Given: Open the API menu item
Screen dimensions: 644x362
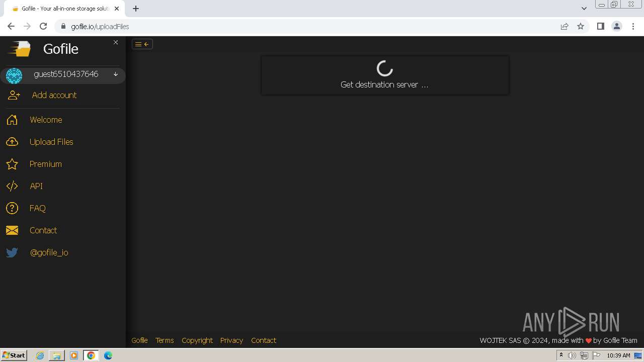Looking at the screenshot, I should [36, 186].
